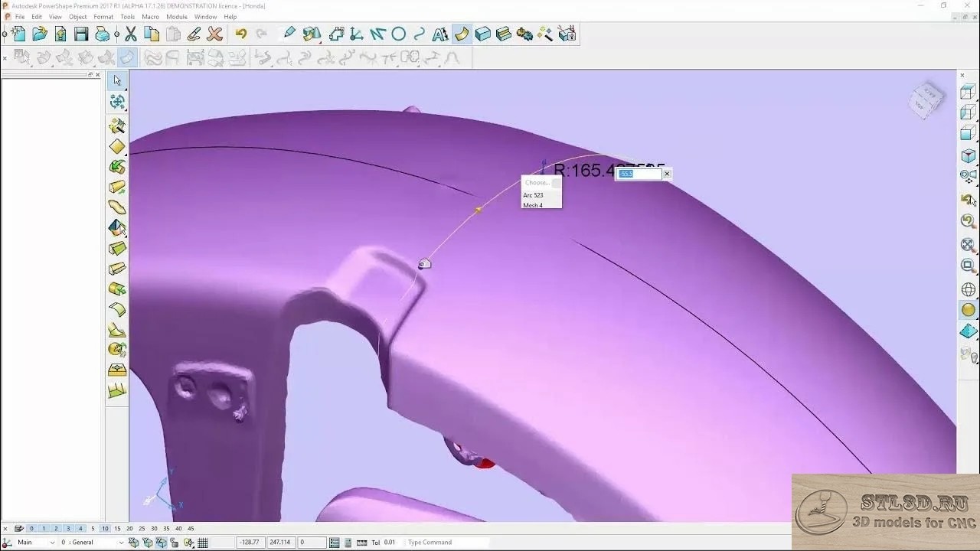Open the Main workplane dropdown
Image resolution: width=980 pixels, height=551 pixels.
coord(52,543)
